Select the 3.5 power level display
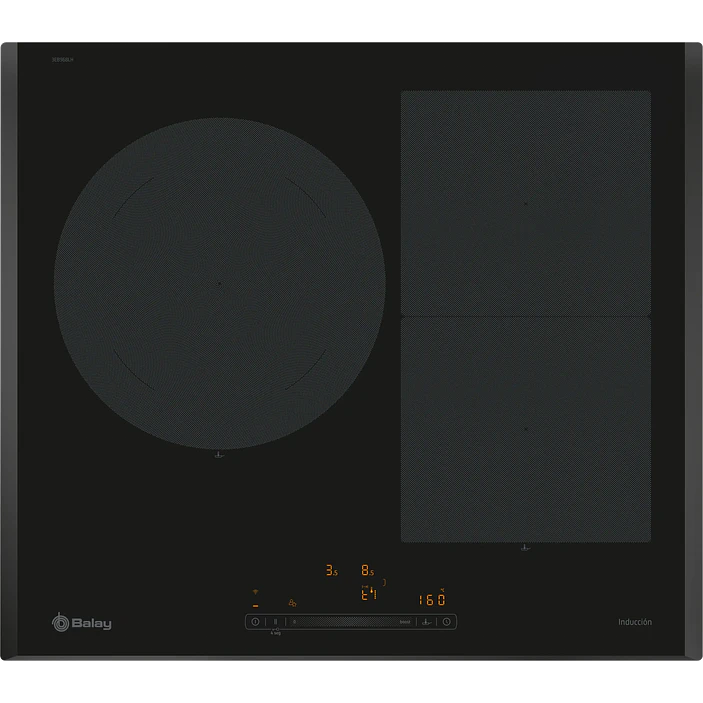The image size is (703, 703). [331, 570]
